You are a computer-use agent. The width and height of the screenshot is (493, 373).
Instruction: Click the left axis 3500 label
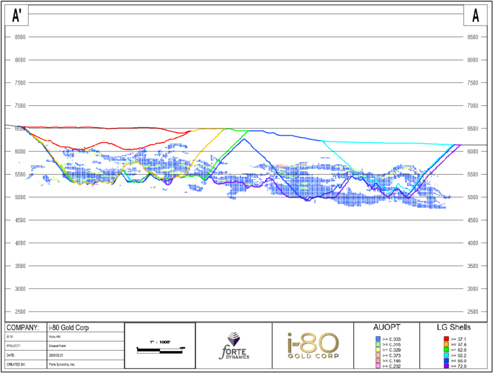coord(20,266)
